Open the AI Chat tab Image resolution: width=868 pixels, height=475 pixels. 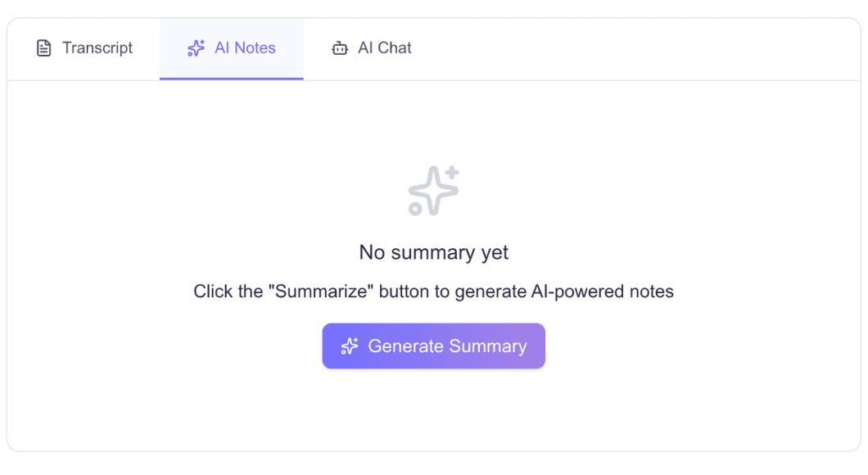pyautogui.click(x=371, y=48)
